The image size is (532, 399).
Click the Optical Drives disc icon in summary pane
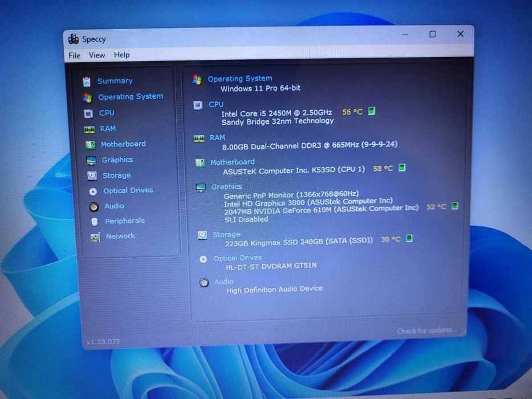pos(203,259)
